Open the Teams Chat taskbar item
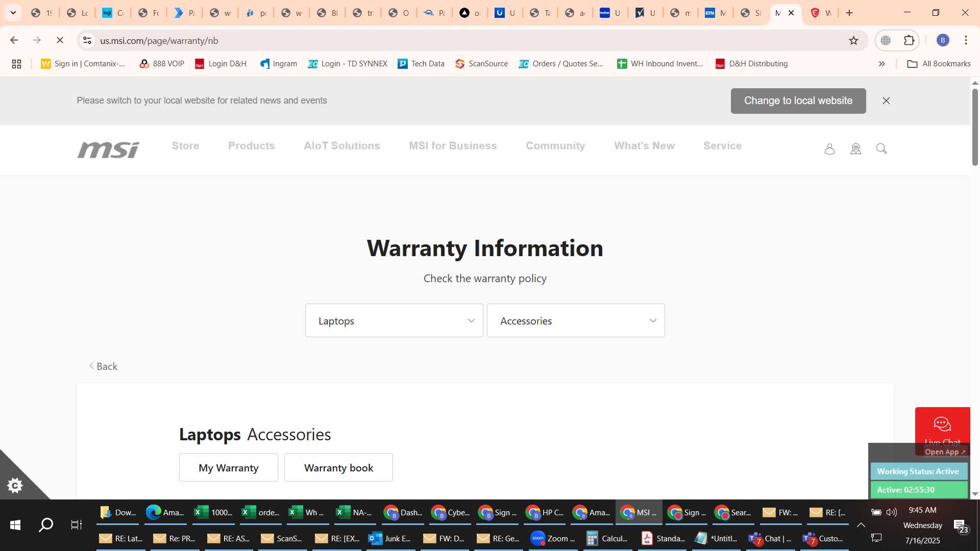This screenshot has height=551, width=980. coord(770,539)
